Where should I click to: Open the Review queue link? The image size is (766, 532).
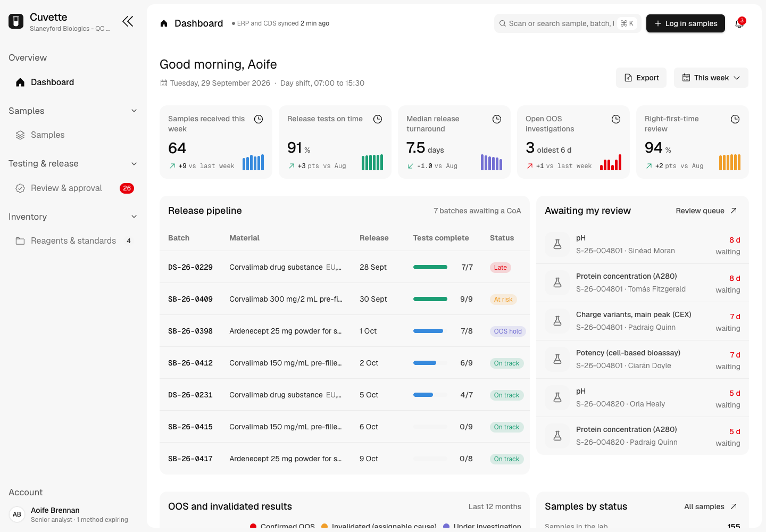(x=706, y=211)
